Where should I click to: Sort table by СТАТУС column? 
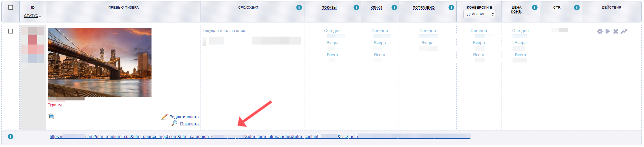(31, 16)
